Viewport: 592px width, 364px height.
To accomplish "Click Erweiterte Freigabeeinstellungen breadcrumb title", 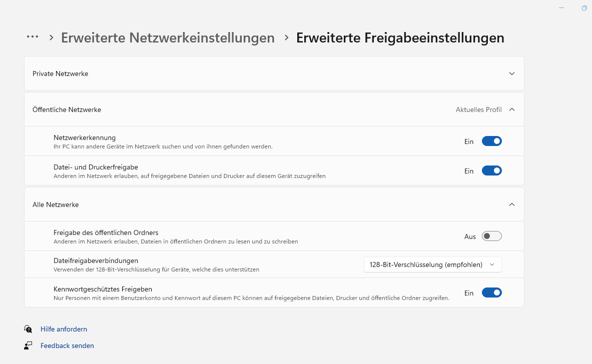I will click(x=400, y=37).
